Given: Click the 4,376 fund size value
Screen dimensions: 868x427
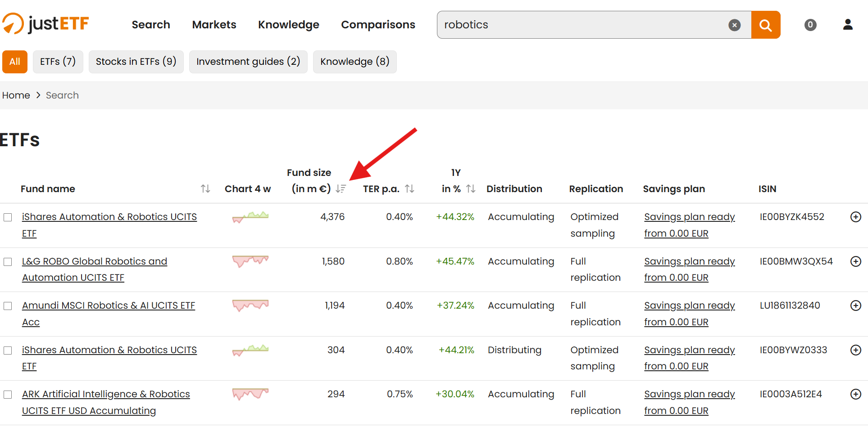Looking at the screenshot, I should pos(332,217).
